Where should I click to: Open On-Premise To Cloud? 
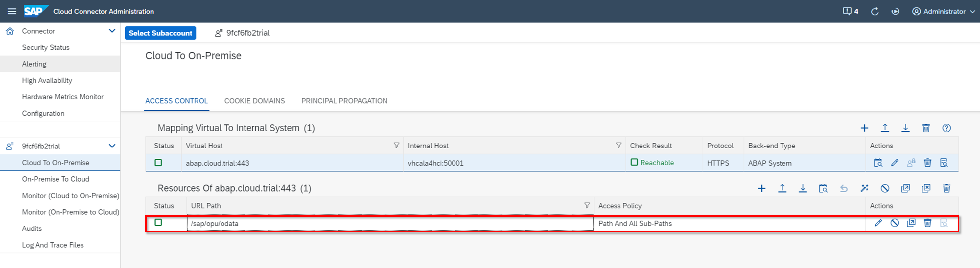tap(56, 179)
